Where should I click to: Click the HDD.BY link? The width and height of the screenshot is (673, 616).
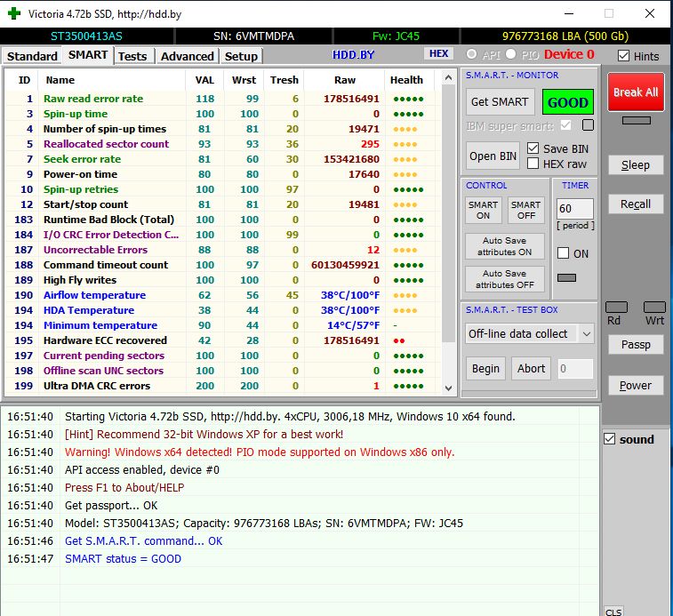point(353,54)
